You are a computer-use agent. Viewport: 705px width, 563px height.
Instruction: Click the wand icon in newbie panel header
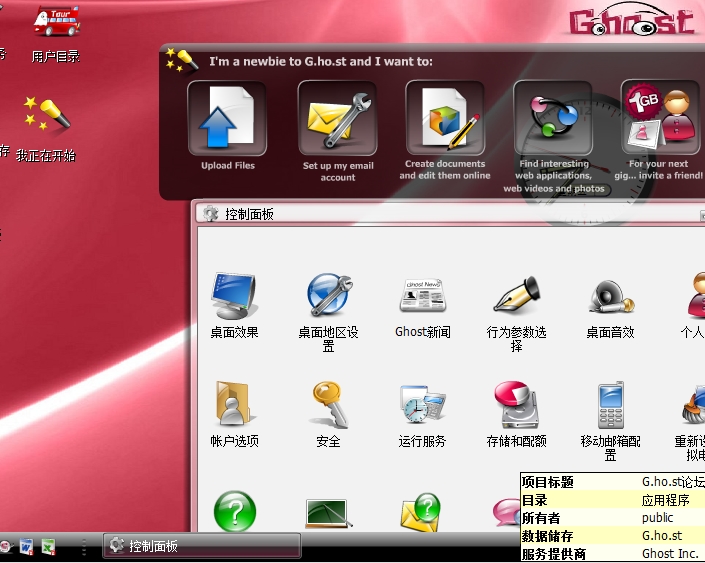tap(182, 60)
